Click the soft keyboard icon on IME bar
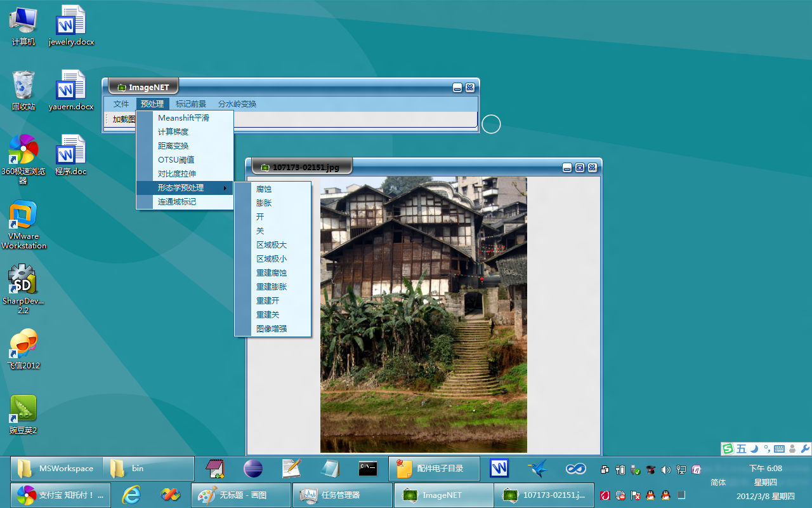812x508 pixels. pyautogui.click(x=779, y=449)
